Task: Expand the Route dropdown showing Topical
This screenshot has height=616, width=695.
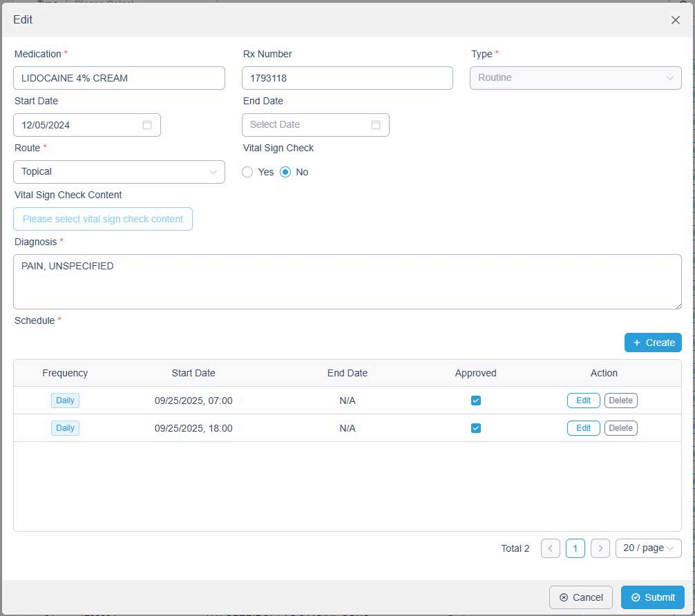Action: [x=119, y=172]
